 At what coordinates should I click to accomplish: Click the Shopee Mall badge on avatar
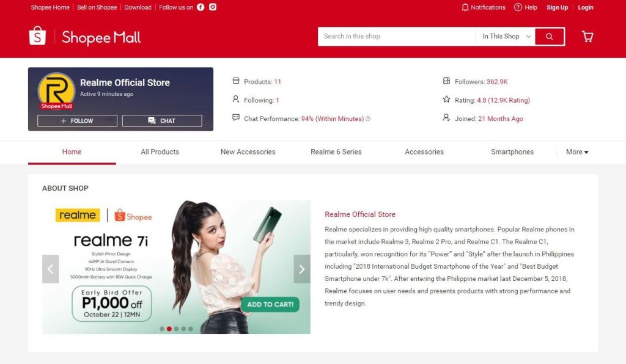pos(56,106)
